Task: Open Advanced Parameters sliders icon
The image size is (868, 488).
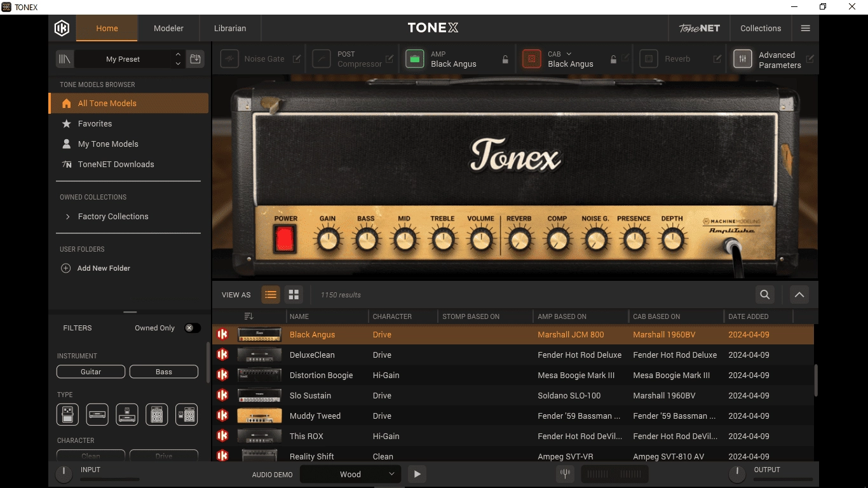Action: pyautogui.click(x=742, y=59)
